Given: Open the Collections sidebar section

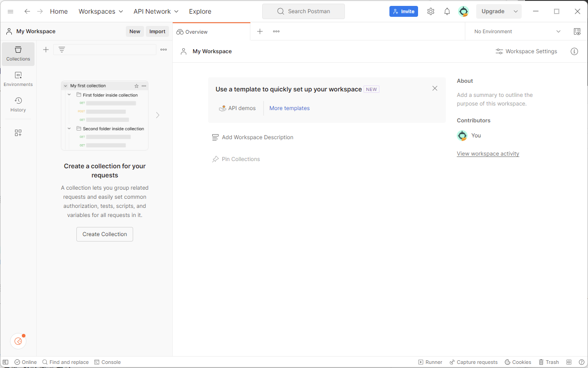Looking at the screenshot, I should 18,54.
